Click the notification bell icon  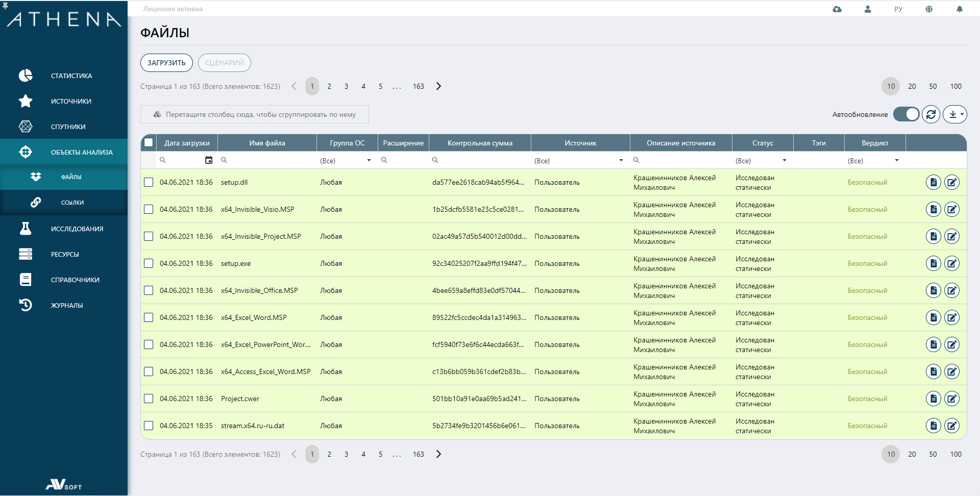960,9
